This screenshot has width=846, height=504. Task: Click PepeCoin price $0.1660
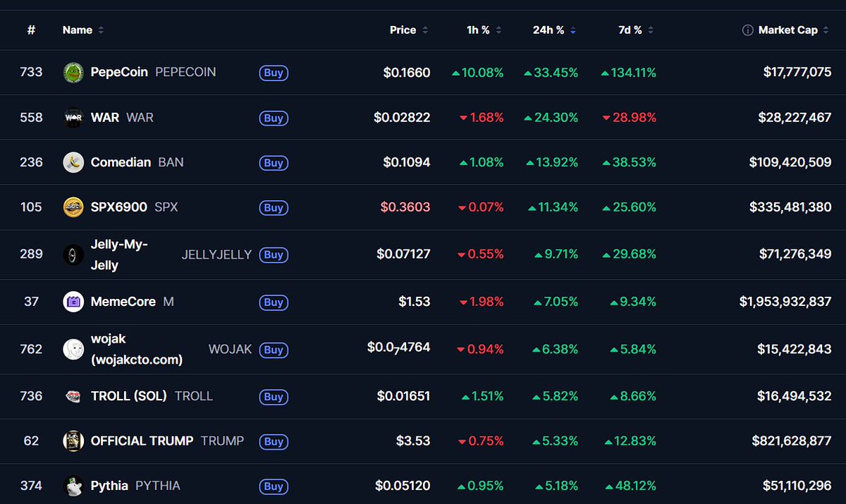click(407, 72)
